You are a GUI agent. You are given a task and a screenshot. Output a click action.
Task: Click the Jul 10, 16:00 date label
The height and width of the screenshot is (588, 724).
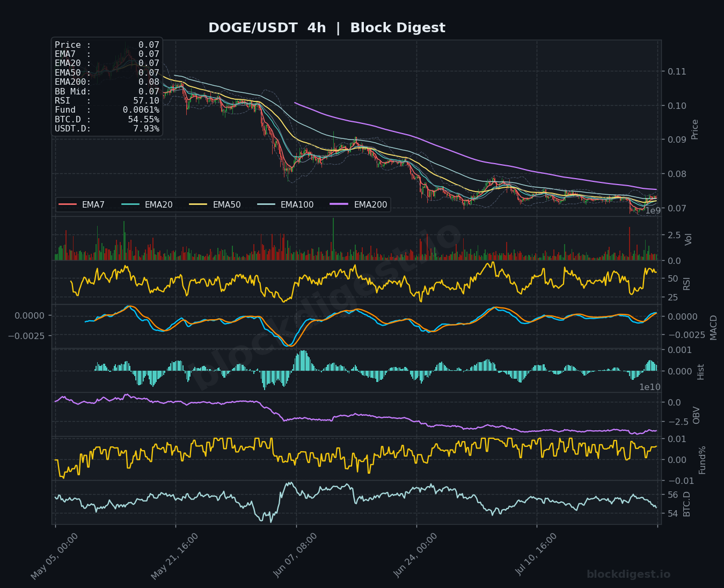pos(537,554)
